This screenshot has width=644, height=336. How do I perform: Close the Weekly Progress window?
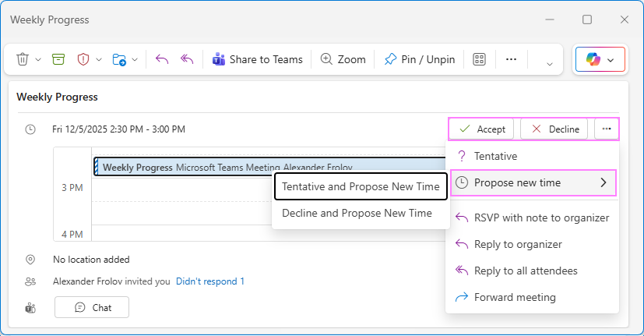tap(625, 19)
